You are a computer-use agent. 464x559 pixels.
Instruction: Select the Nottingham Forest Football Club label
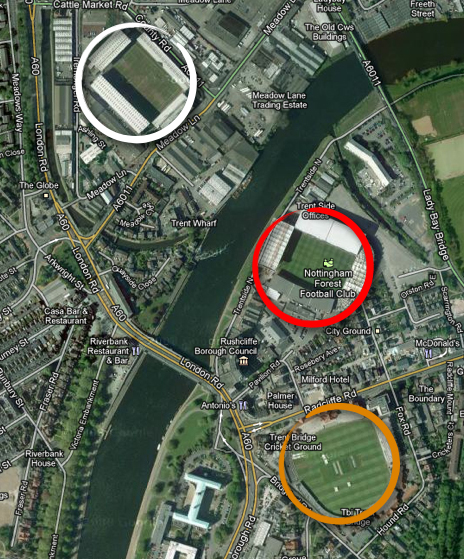coord(328,284)
